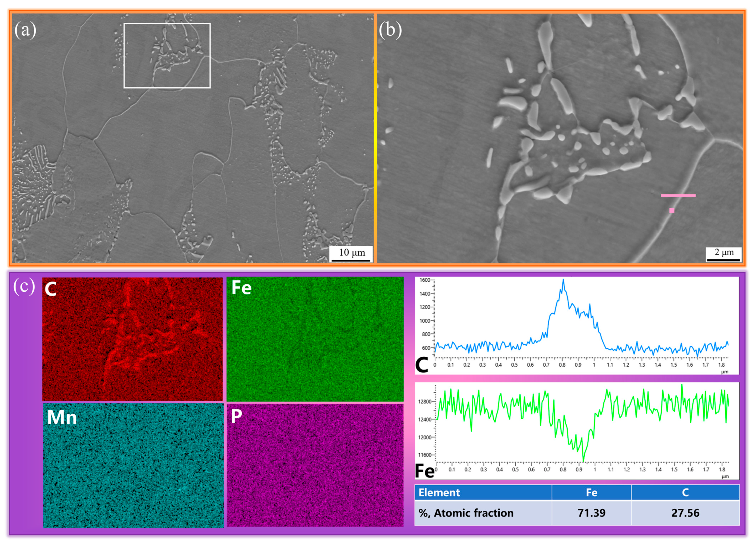Click the Fe line scan minimum dip
The image size is (756, 542).
(x=583, y=461)
